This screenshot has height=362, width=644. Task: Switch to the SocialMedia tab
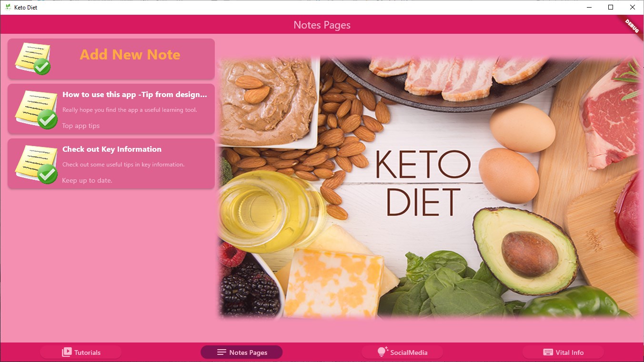pos(402,352)
